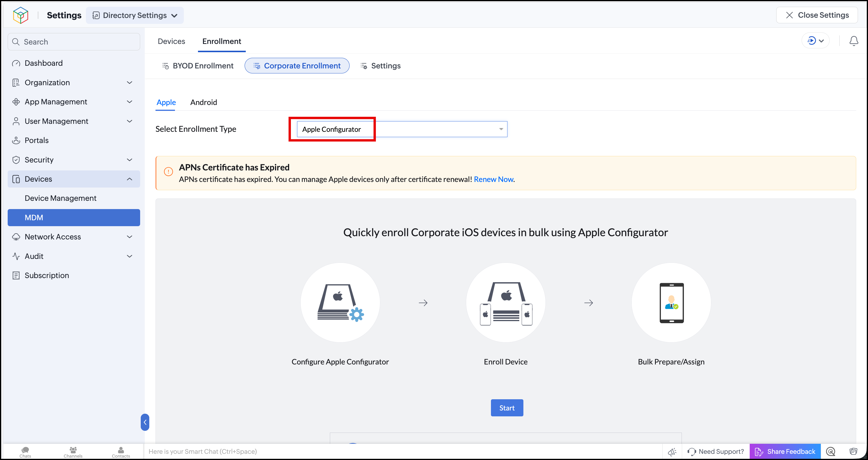Open Contacts in the bottom bar
This screenshot has height=460, width=868.
coord(121,452)
